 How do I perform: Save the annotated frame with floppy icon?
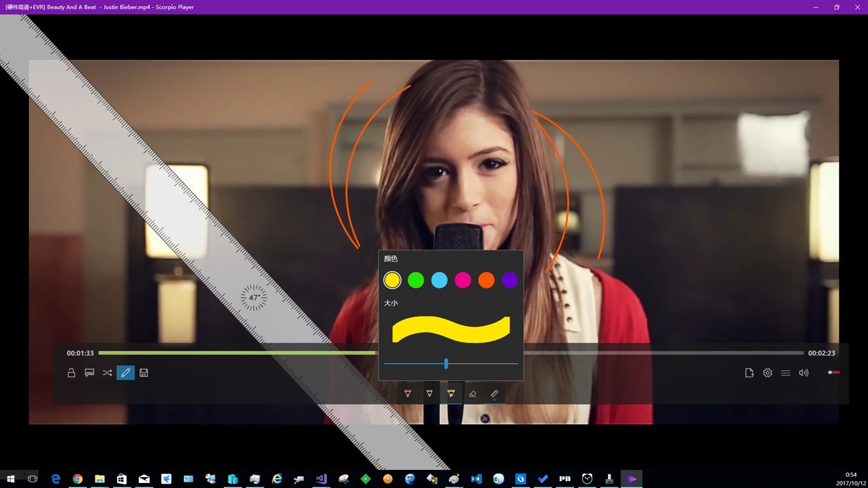[144, 373]
